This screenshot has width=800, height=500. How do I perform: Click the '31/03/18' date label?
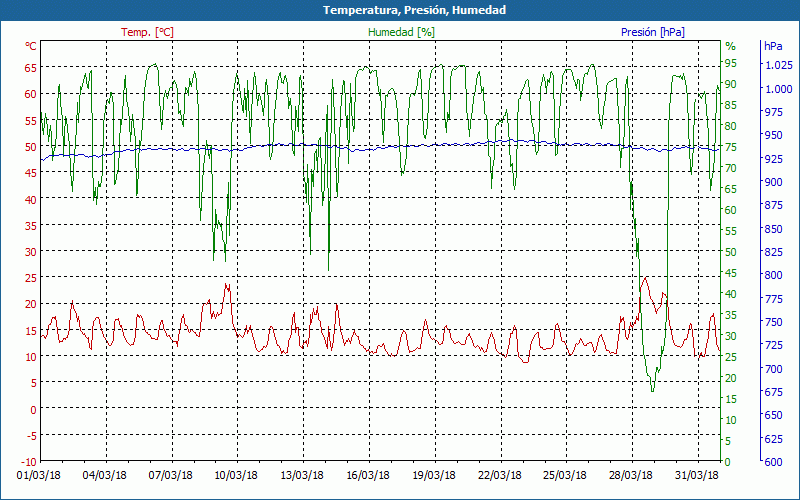pyautogui.click(x=696, y=475)
